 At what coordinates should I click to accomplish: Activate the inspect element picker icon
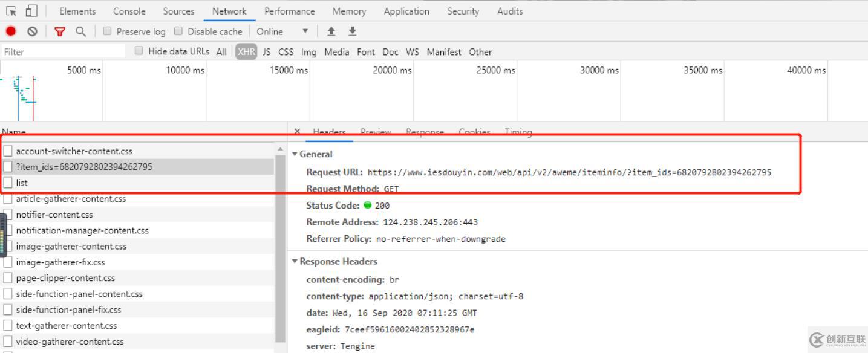coord(11,11)
